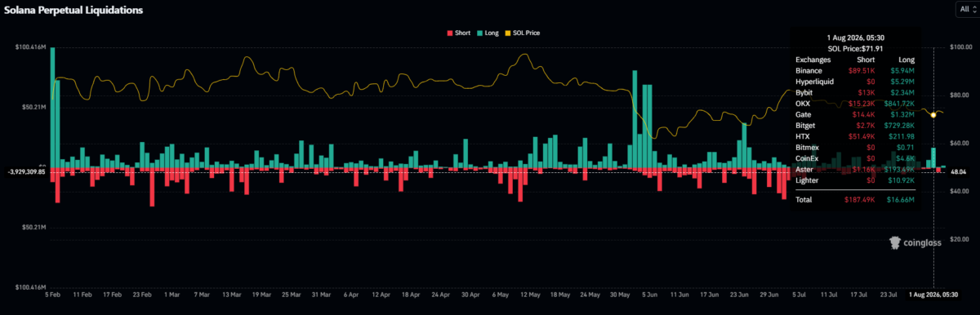Click the Solana Perpetual Liquidations title
This screenshot has height=315, width=980.
[x=73, y=11]
